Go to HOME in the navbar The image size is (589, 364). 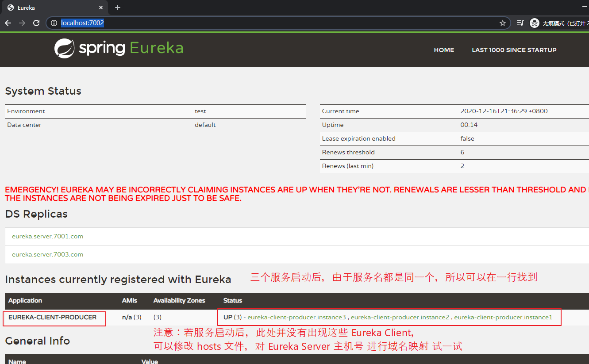pyautogui.click(x=444, y=50)
